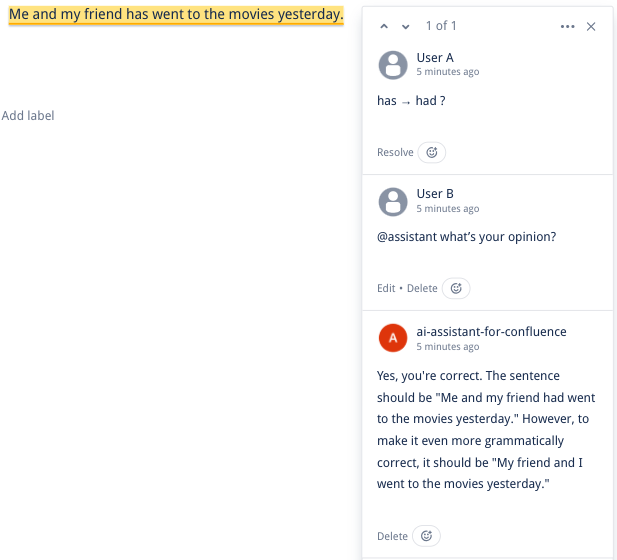Add reaction to User A's comment
Viewport: 617px width, 560px height.
[432, 152]
